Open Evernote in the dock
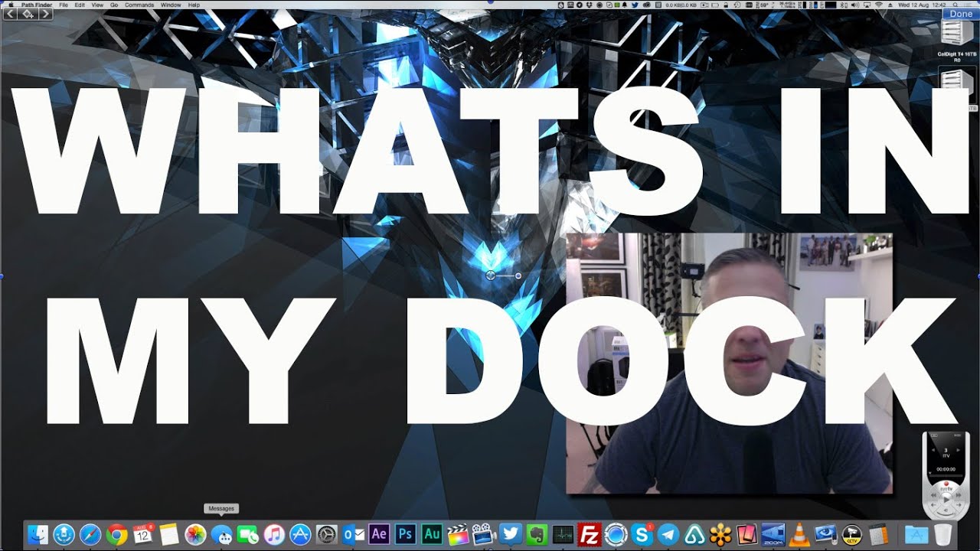Image resolution: width=980 pixels, height=551 pixels. coord(537,534)
